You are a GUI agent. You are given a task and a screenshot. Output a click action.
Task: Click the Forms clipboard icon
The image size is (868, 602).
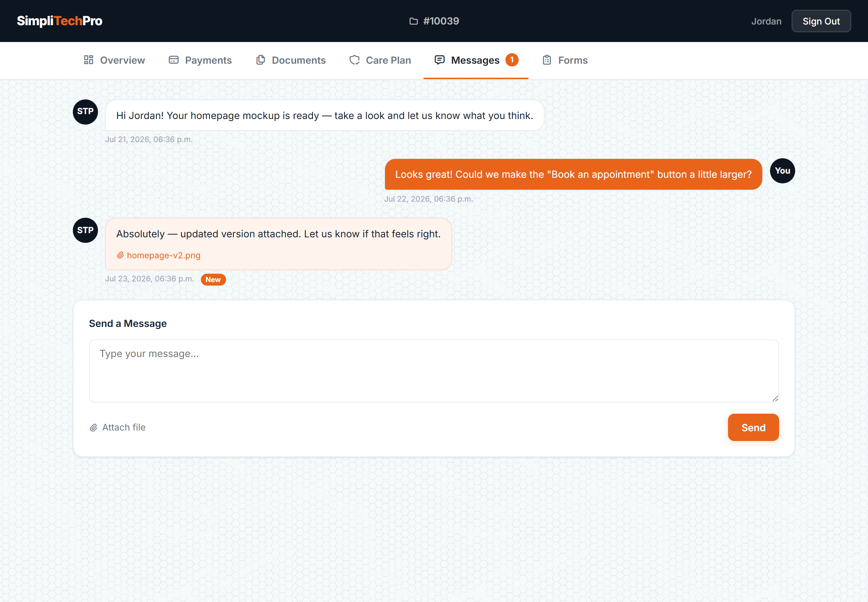(547, 60)
